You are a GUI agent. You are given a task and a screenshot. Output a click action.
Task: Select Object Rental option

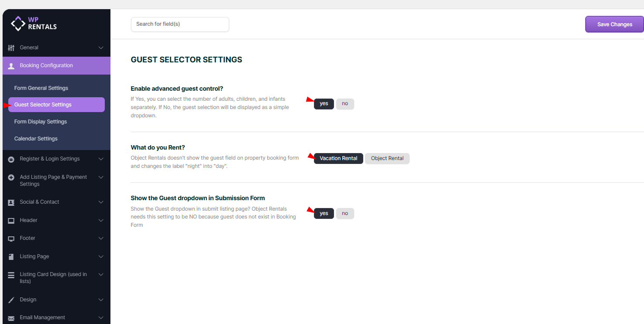click(387, 158)
